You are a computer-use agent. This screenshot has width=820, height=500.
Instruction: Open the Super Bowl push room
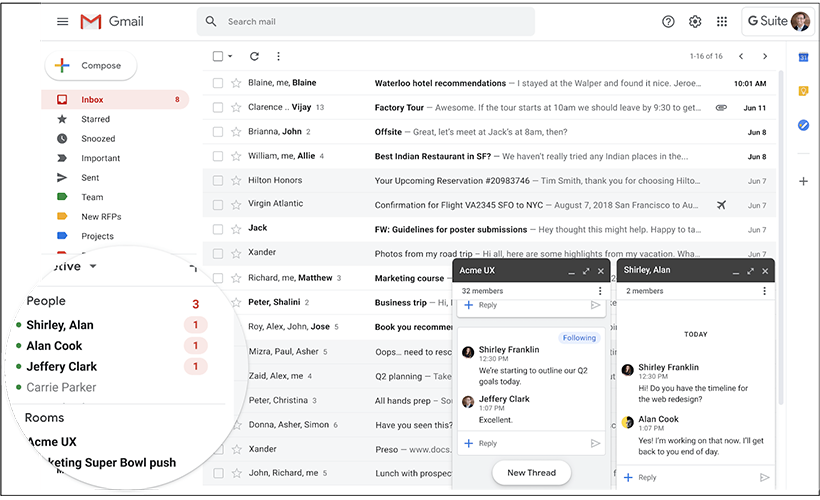point(112,463)
